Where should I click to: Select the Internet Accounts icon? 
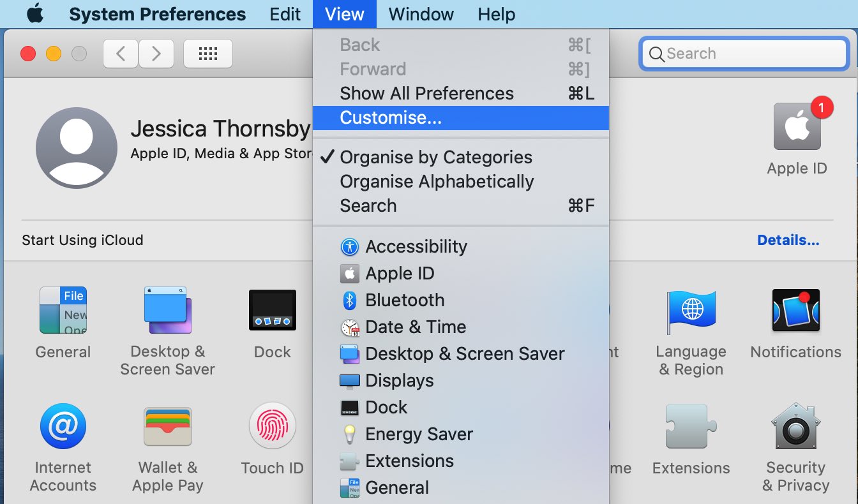pos(63,426)
